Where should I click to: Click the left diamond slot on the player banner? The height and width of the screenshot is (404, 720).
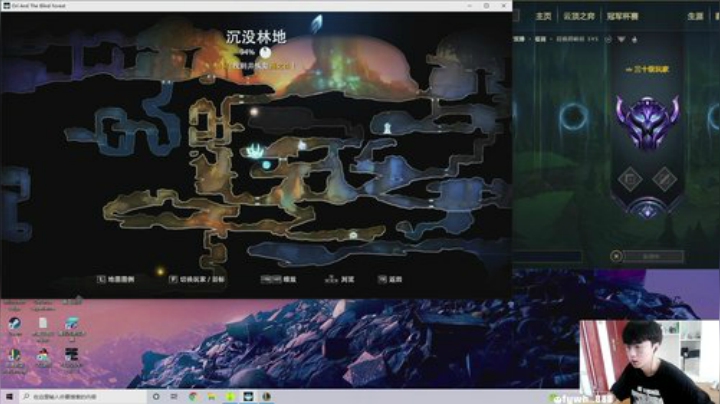[x=630, y=179]
